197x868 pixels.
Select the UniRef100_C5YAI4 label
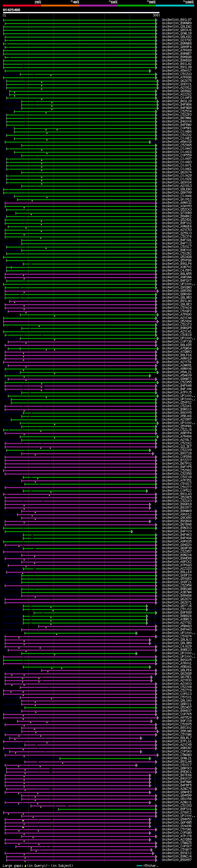(177, 308)
